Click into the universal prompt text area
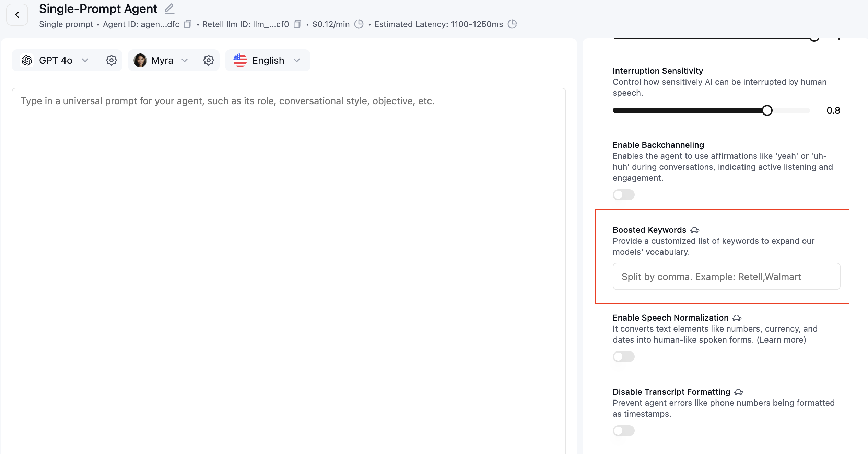The height and width of the screenshot is (454, 868). click(x=288, y=240)
